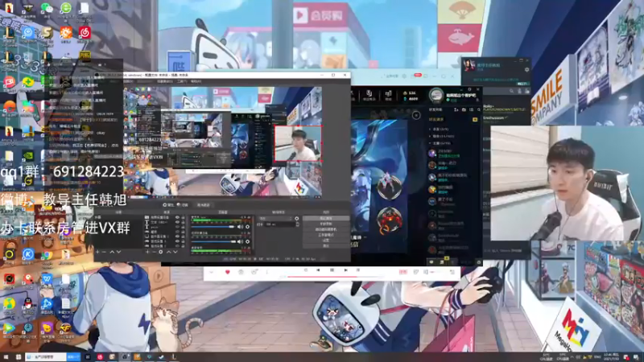Toggle the red lyrics icon in the music player
Screen dimensions: 644x362
click(403, 272)
